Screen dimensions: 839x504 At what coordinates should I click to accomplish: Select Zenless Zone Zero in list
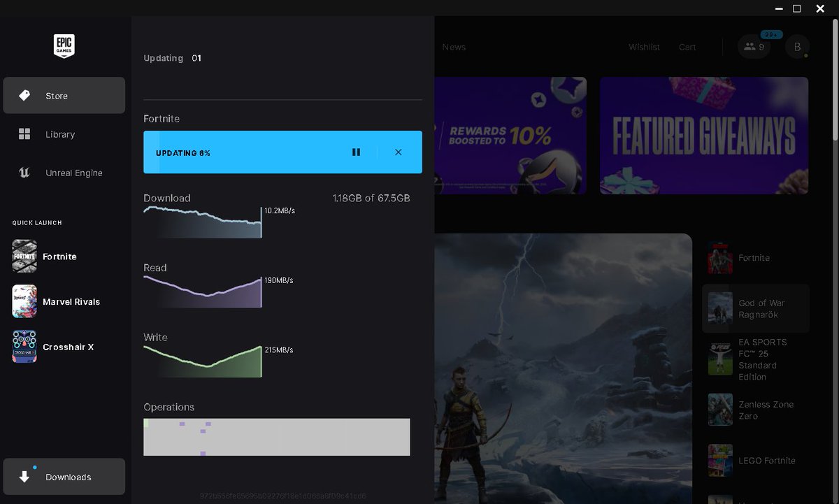[x=756, y=410]
